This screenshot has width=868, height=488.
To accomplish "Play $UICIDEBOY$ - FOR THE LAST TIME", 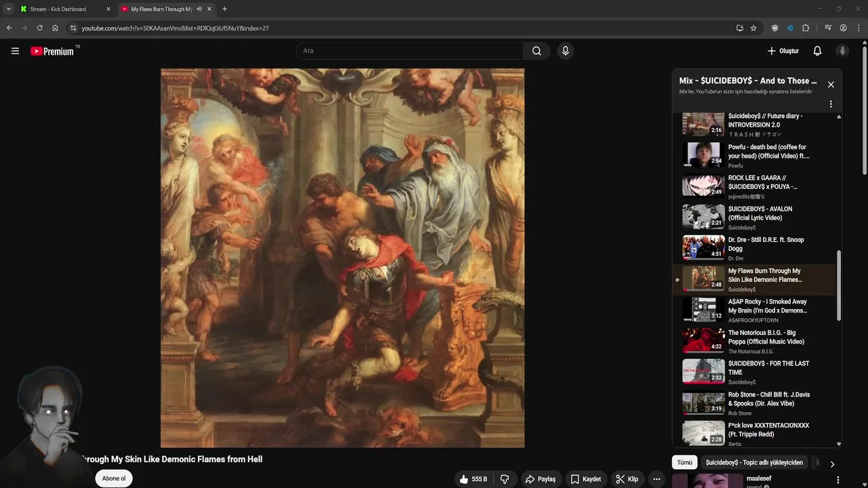I will [754, 372].
